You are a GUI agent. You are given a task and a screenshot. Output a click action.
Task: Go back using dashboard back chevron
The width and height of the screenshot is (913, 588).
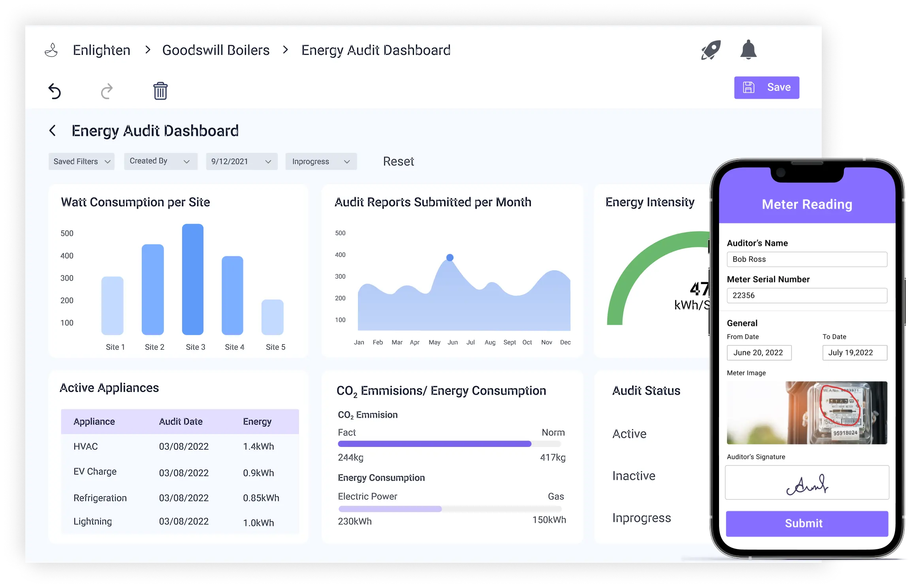53,131
